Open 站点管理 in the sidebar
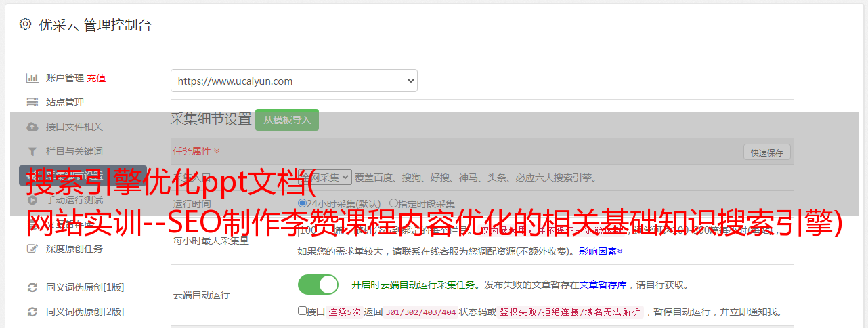Image resolution: width=868 pixels, height=328 pixels. 65,102
